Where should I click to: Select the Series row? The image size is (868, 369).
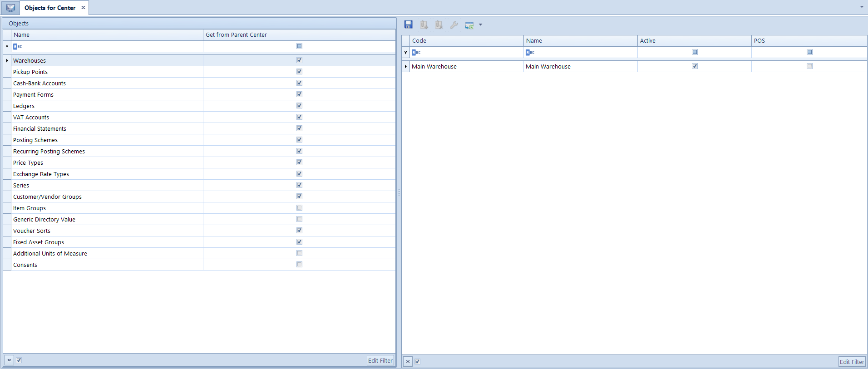coord(199,185)
